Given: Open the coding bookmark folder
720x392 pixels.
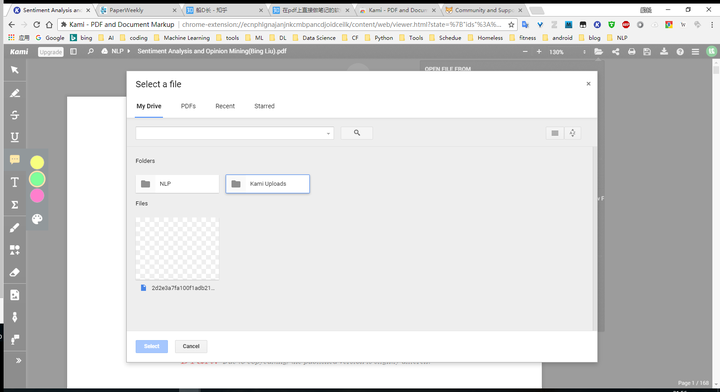Looking at the screenshot, I should [134, 38].
